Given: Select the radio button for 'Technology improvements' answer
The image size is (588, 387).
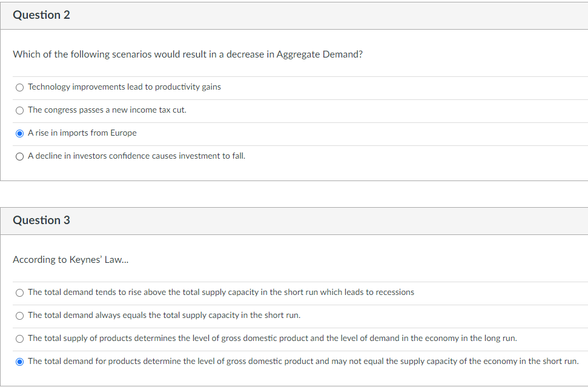Looking at the screenshot, I should click(20, 87).
